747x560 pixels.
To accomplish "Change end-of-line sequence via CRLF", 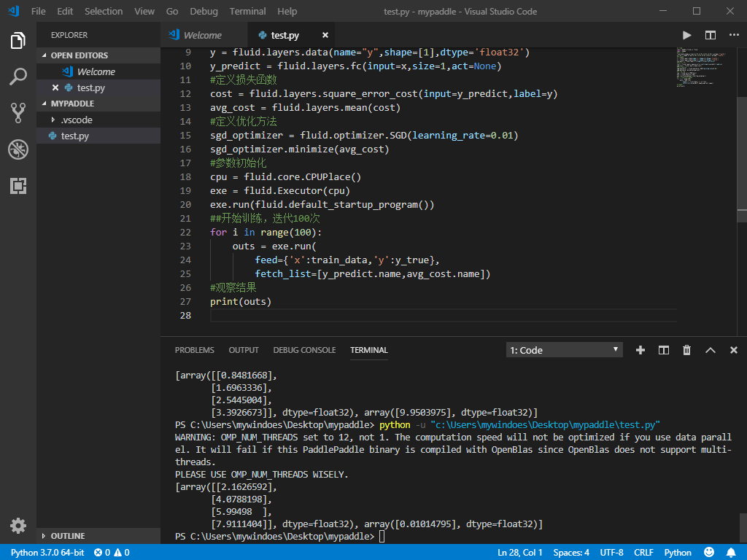I will pos(643,553).
